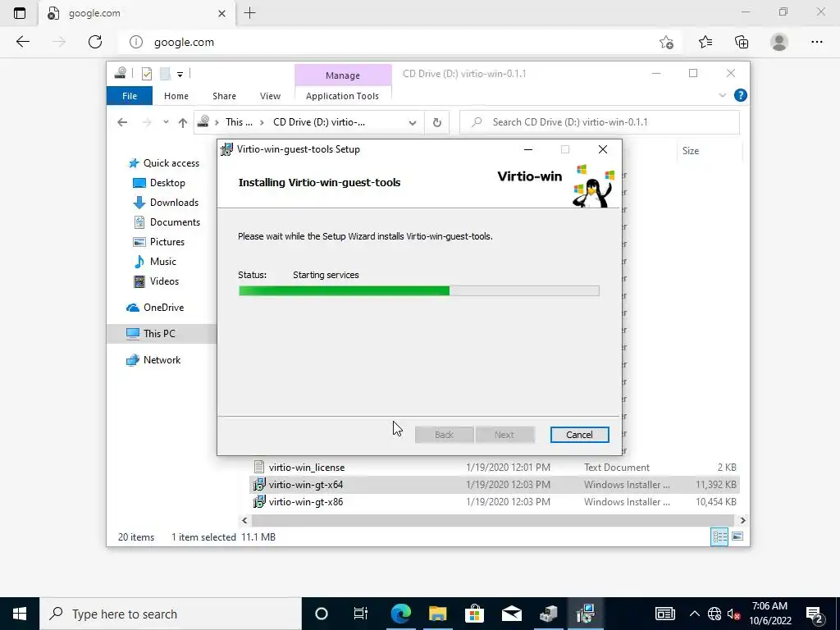Open Mail app from taskbar
Screen dimensions: 840x630
click(512, 614)
